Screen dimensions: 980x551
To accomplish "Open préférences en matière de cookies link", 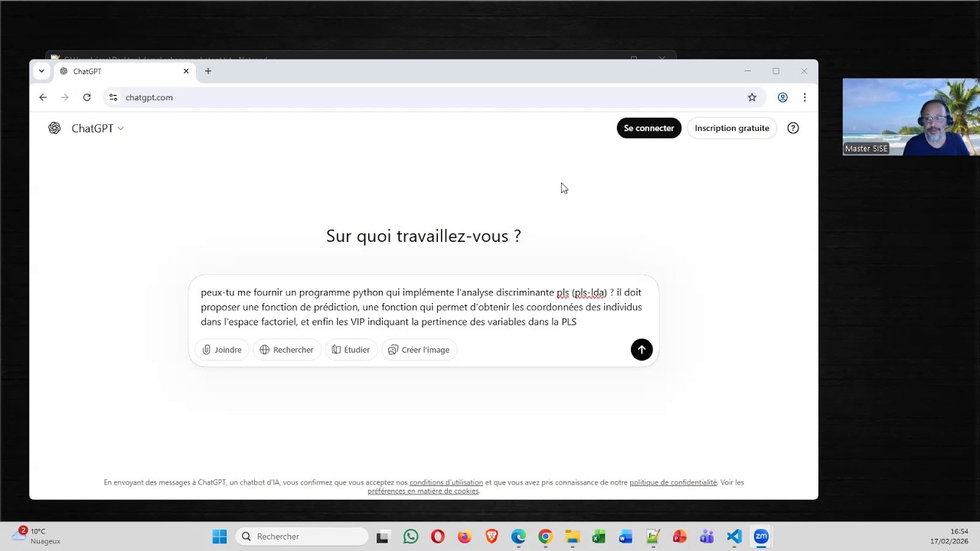I will [x=423, y=491].
